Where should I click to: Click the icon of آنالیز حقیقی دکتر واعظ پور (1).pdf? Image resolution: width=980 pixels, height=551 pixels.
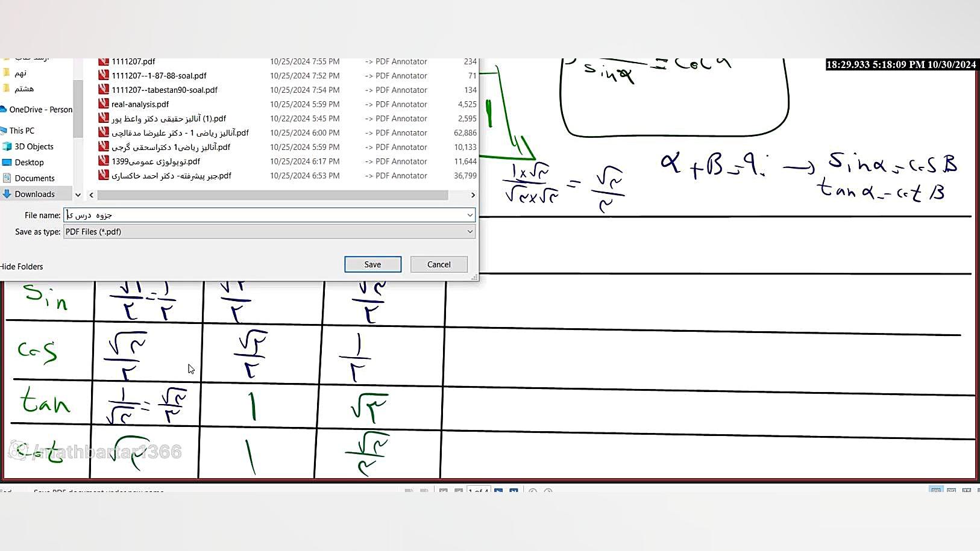(104, 118)
